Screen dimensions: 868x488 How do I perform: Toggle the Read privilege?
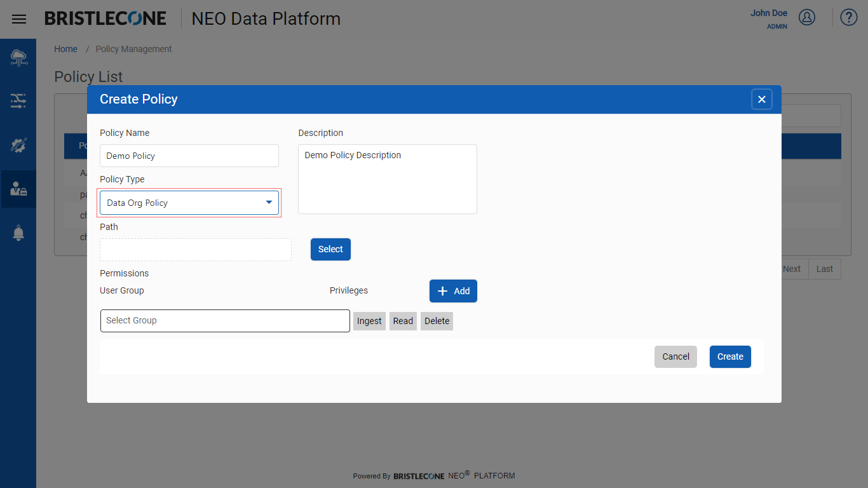pyautogui.click(x=403, y=321)
